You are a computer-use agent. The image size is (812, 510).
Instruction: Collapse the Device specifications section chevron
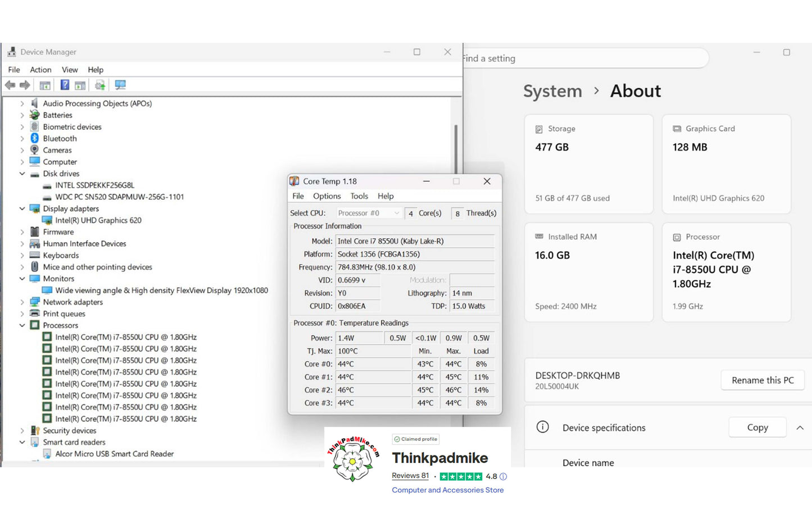pyautogui.click(x=800, y=427)
